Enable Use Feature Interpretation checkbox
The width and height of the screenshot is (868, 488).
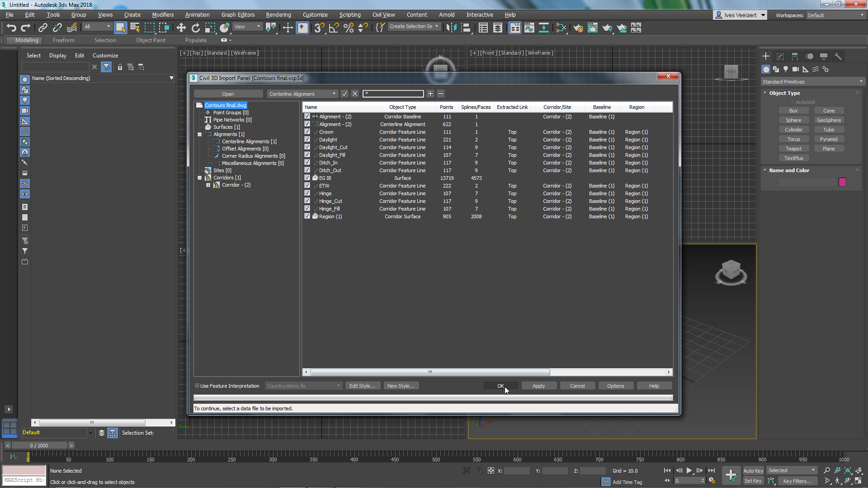pos(197,386)
